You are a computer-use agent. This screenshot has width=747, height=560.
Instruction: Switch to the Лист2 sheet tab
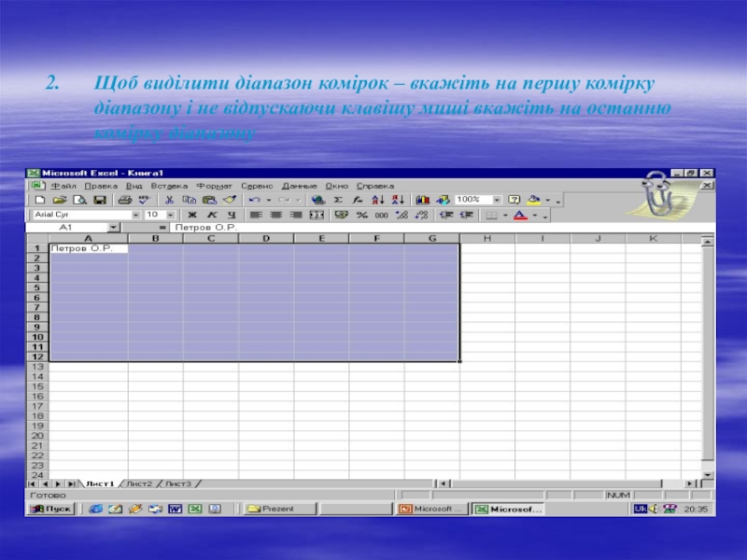click(x=139, y=483)
